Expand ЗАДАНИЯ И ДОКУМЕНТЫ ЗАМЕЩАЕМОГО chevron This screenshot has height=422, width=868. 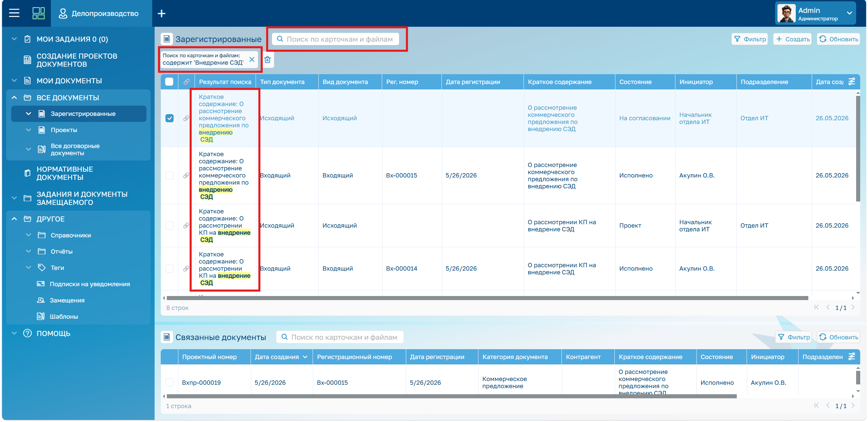[14, 198]
